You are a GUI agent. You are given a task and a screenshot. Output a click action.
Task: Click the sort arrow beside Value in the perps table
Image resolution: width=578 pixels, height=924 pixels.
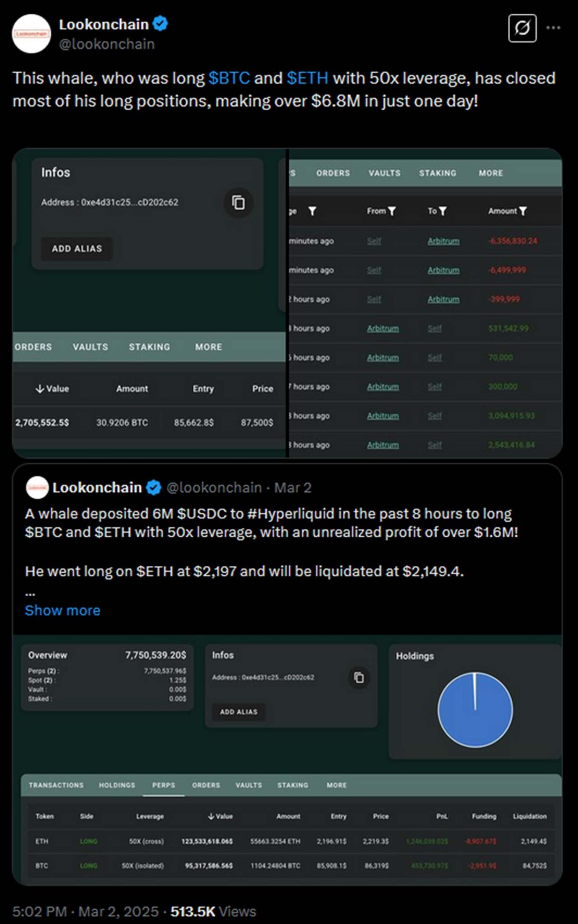[x=211, y=816]
